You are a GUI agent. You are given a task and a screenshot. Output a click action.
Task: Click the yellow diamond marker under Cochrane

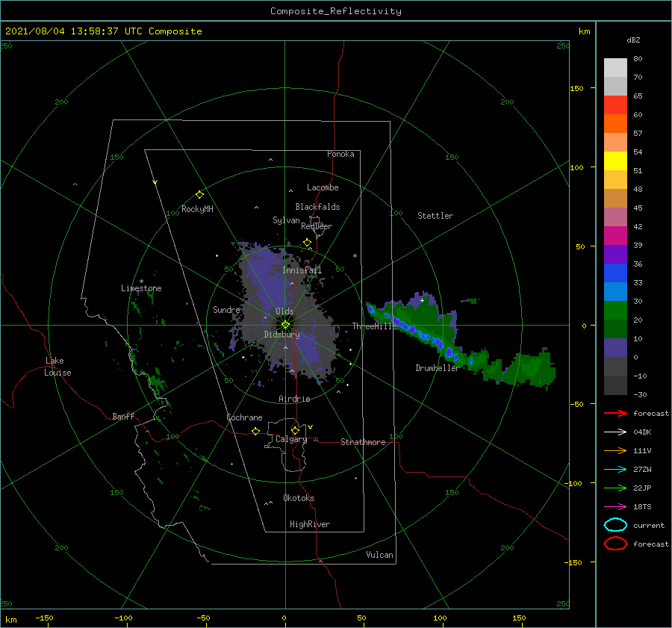pyautogui.click(x=256, y=431)
